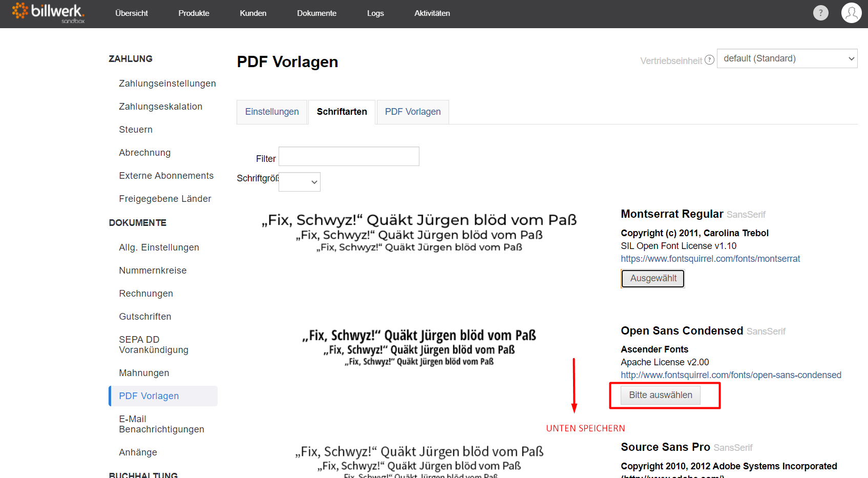Open SEPA DD Vorankündigung in sidebar

154,345
